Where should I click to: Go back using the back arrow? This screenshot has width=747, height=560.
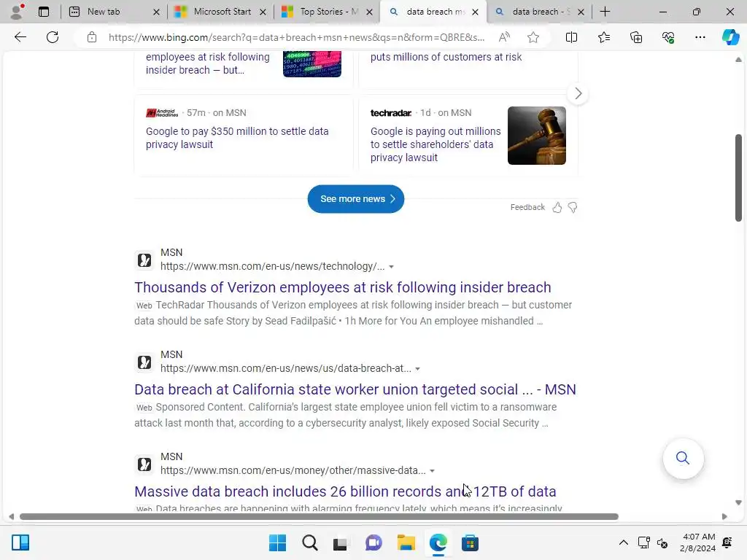coord(20,37)
